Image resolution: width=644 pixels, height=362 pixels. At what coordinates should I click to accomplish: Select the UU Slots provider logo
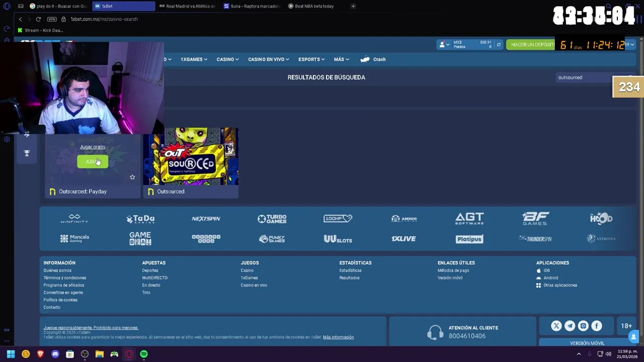click(338, 239)
